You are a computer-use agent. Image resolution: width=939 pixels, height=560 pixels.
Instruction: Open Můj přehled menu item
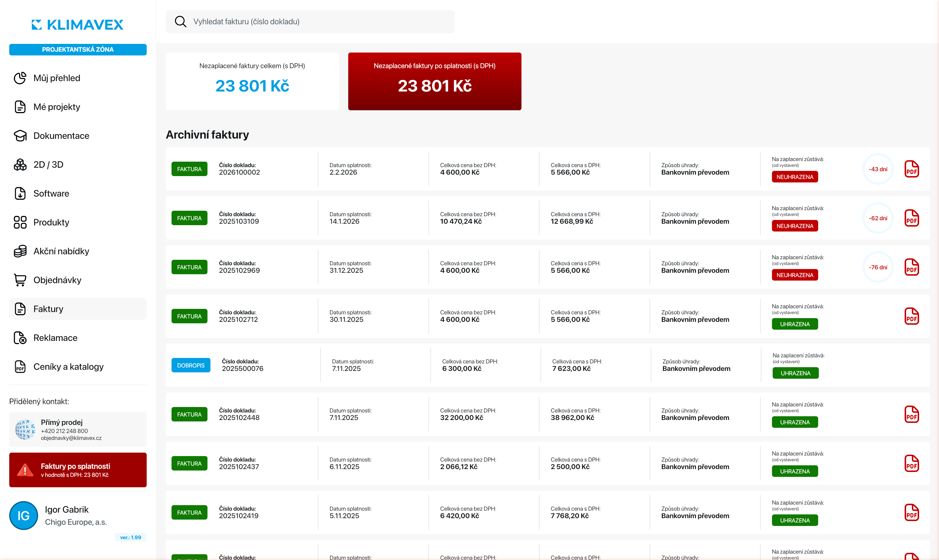(x=78, y=78)
